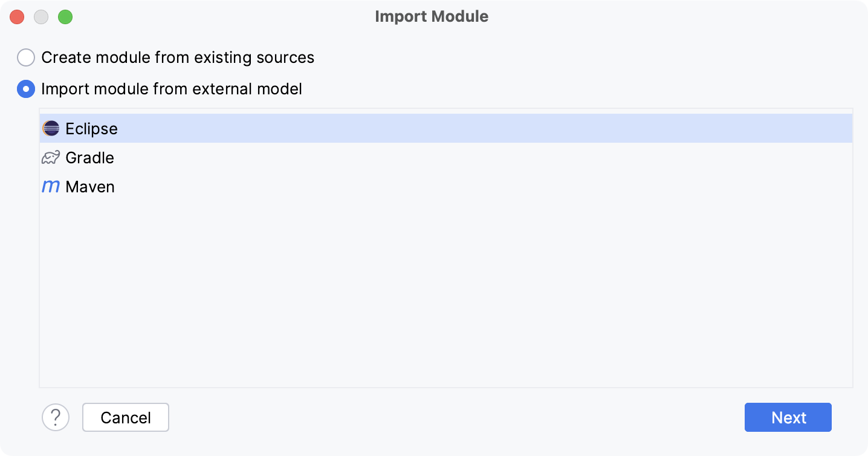Click the Eclipse icon in the list
868x456 pixels.
tap(51, 128)
